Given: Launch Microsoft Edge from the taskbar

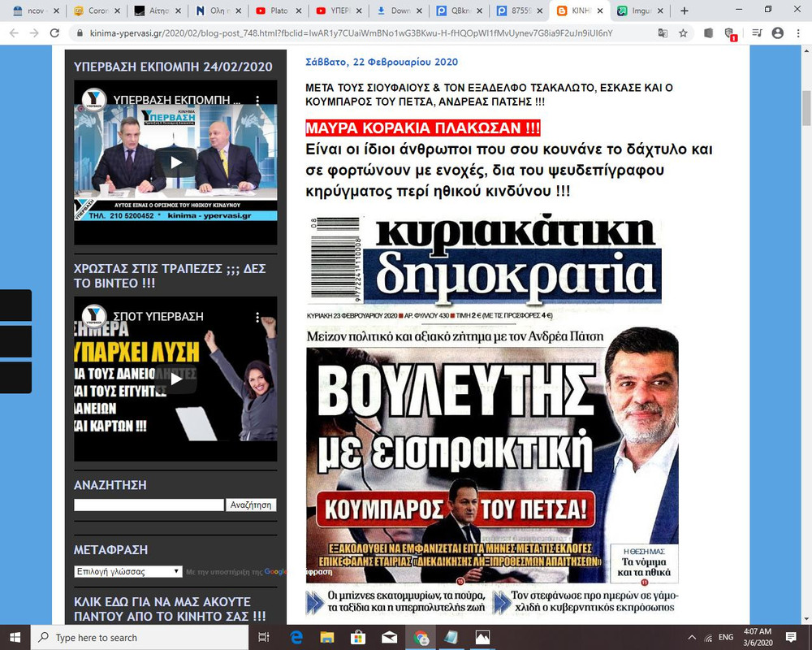Looking at the screenshot, I should (x=296, y=637).
